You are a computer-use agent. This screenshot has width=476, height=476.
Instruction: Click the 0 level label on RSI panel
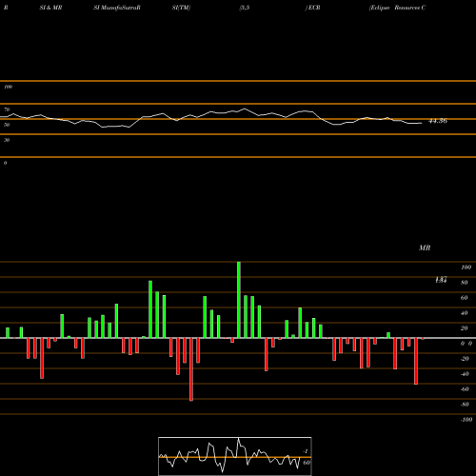click(x=5, y=163)
